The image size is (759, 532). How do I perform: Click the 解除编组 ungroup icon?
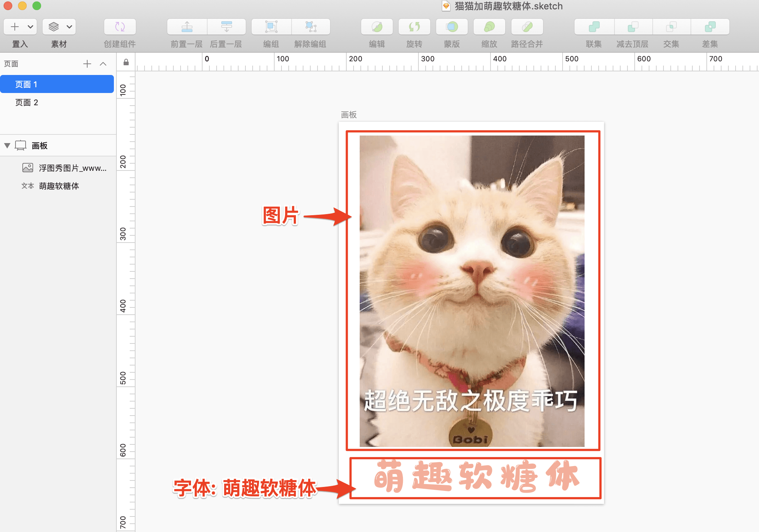(x=311, y=27)
